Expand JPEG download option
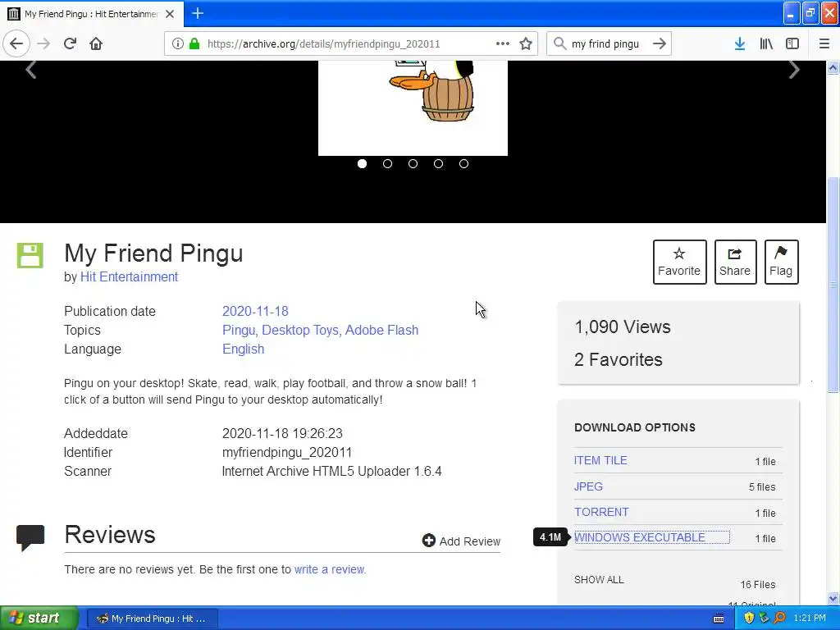This screenshot has width=840, height=630. [x=588, y=486]
